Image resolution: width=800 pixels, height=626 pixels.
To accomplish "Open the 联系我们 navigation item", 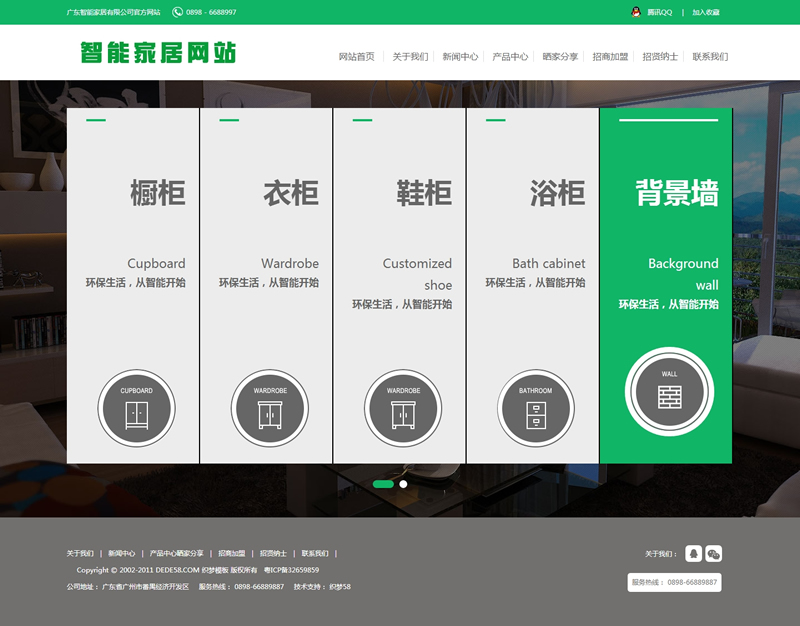I will (x=710, y=57).
